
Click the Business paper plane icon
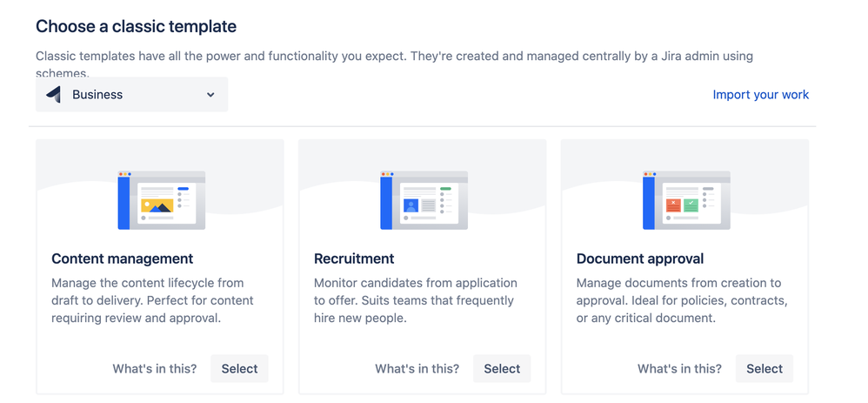point(53,95)
